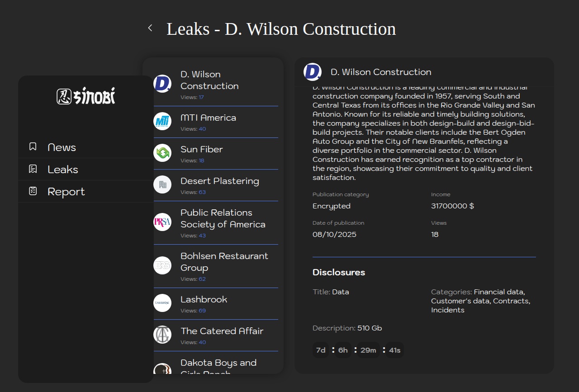Click the PRSA logo in the list

click(162, 222)
